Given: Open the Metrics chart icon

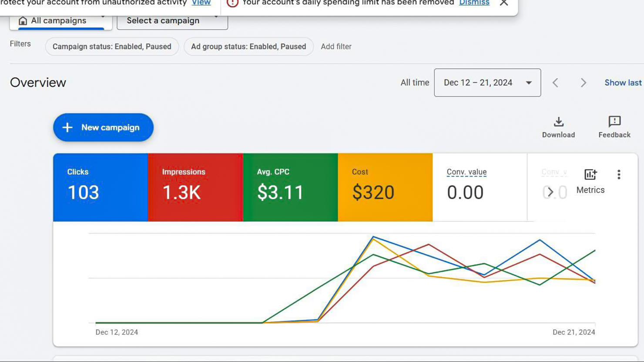Looking at the screenshot, I should click(590, 175).
